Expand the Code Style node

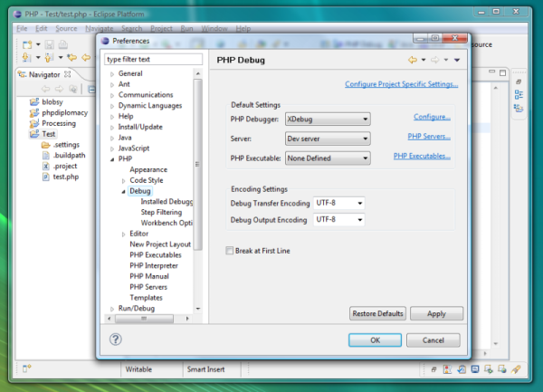[123, 181]
